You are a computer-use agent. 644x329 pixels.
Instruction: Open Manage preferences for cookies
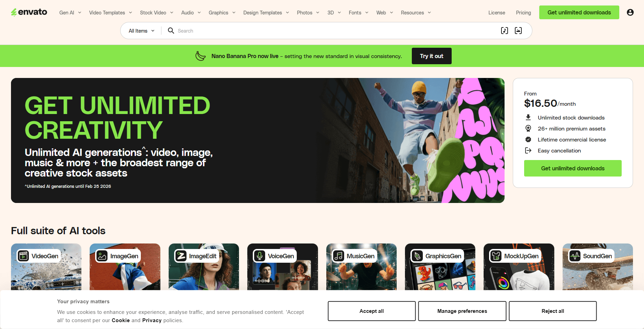(x=462, y=311)
